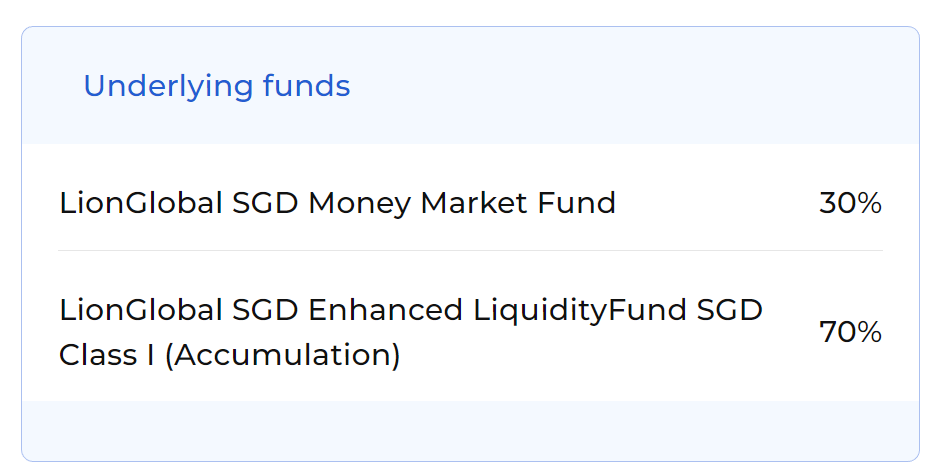The height and width of the screenshot is (475, 936).
Task: Click the word funds in the header
Action: 307,86
